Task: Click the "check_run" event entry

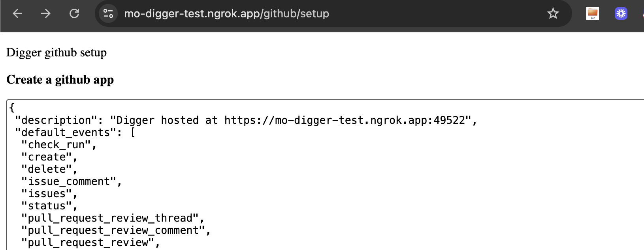Action: pyautogui.click(x=59, y=145)
